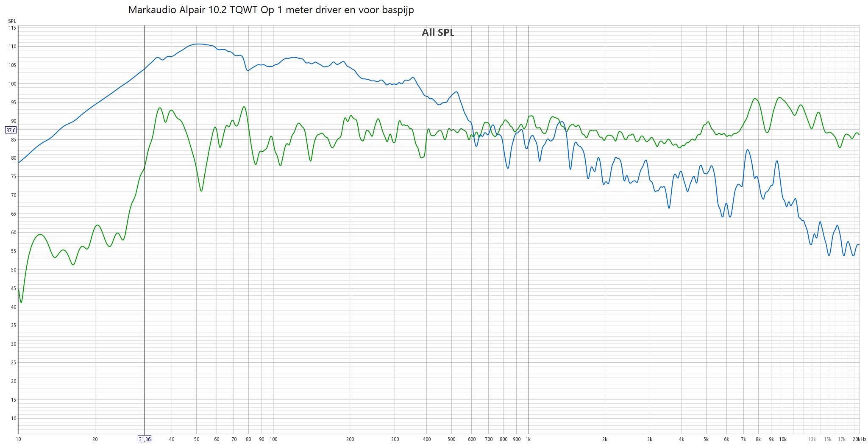
Task: Click the "1k" frequency axis label
Action: [x=528, y=439]
